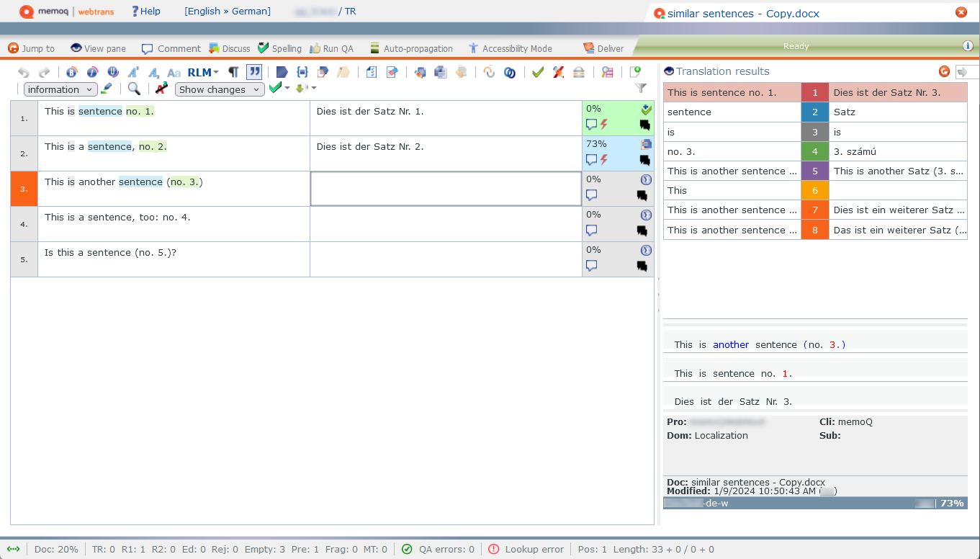Toggle formatting marks display

point(232,72)
